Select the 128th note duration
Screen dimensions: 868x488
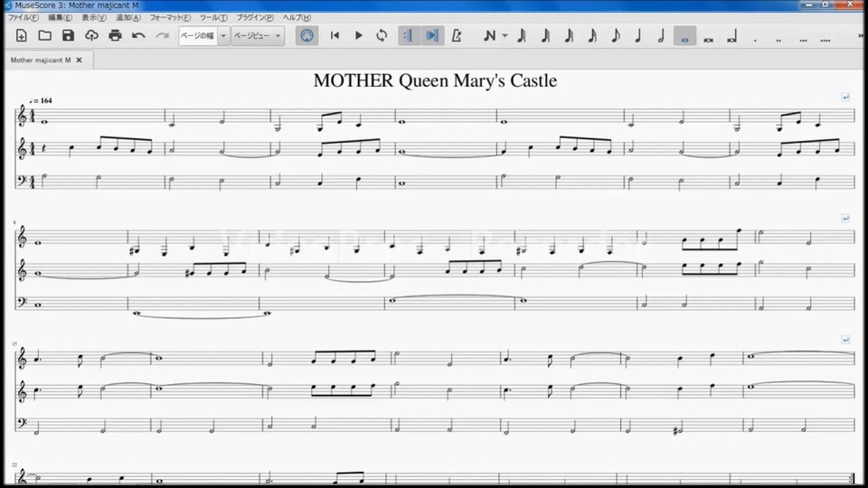pos(522,36)
